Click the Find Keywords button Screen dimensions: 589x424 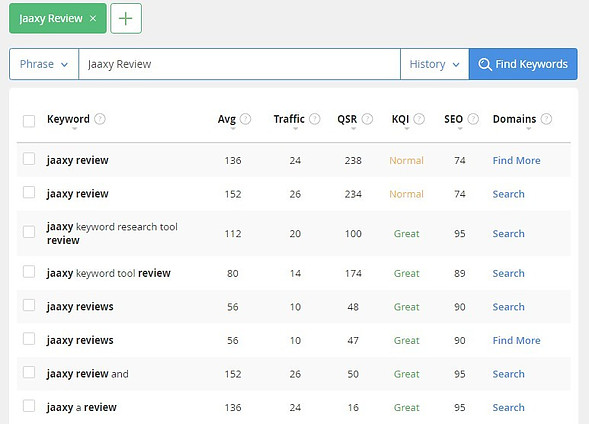pyautogui.click(x=523, y=64)
